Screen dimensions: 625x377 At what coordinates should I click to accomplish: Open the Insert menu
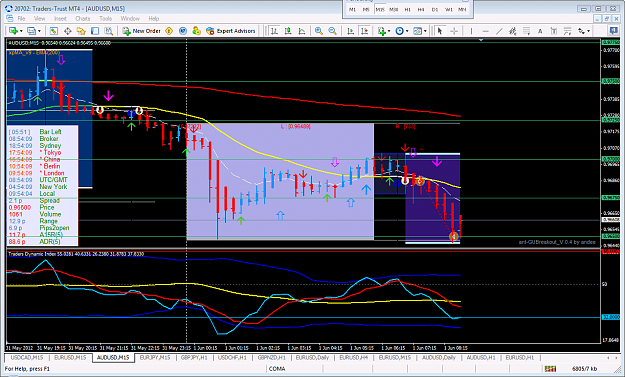(x=60, y=18)
